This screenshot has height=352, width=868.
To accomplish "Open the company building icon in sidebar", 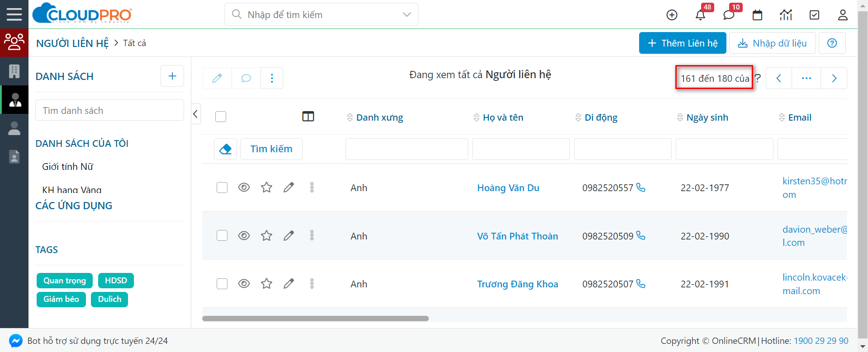I will coord(14,71).
